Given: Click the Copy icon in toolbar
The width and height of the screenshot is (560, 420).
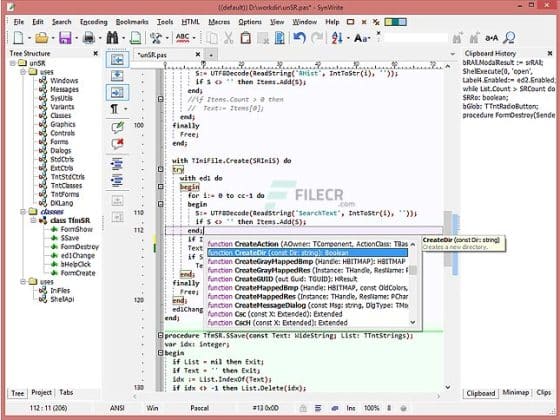Looking at the screenshot, I should (x=212, y=38).
